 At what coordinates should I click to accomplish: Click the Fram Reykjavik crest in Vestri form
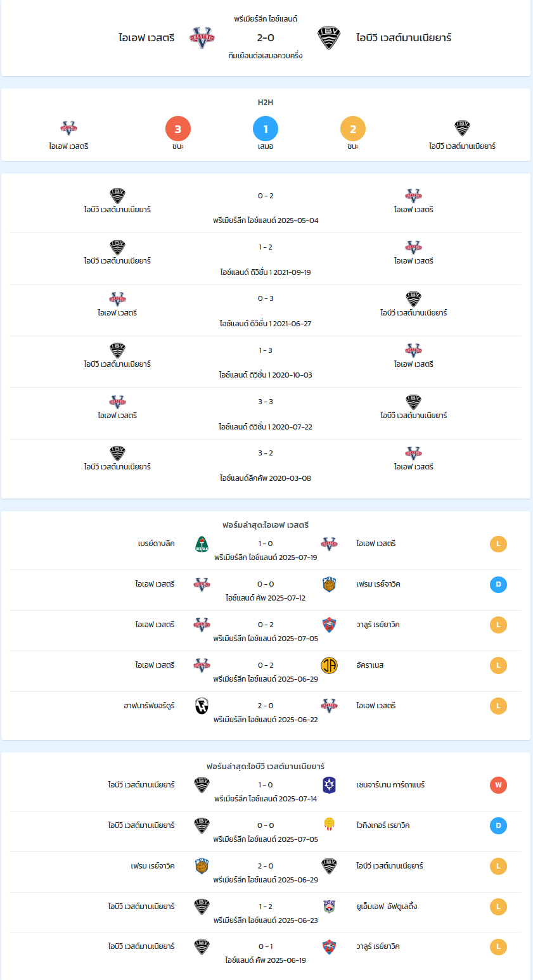coord(329,585)
